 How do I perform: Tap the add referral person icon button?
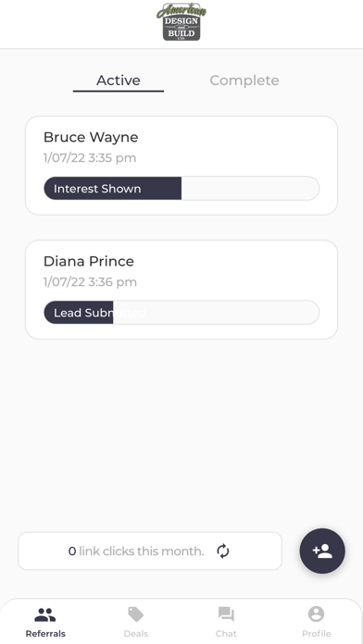(322, 551)
